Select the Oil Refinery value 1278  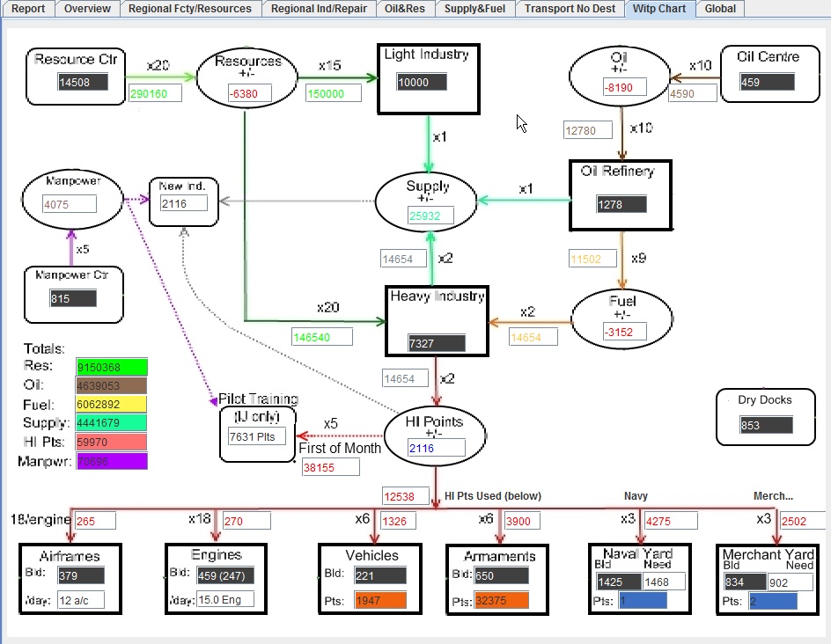621,204
